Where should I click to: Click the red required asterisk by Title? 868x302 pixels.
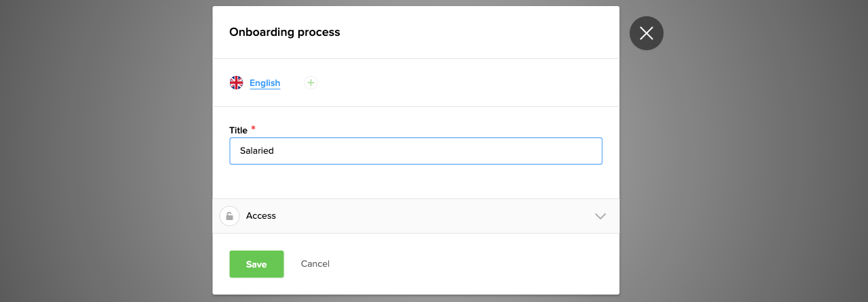253,128
